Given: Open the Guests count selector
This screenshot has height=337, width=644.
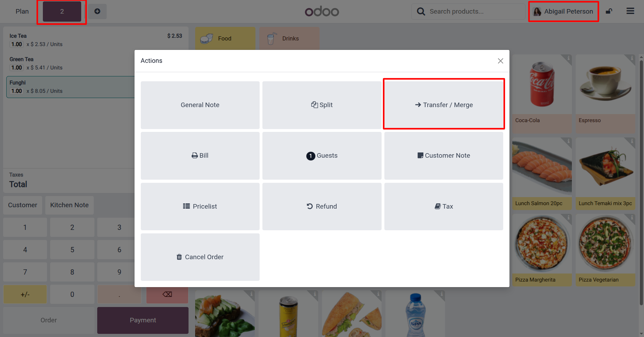Looking at the screenshot, I should coord(322,156).
